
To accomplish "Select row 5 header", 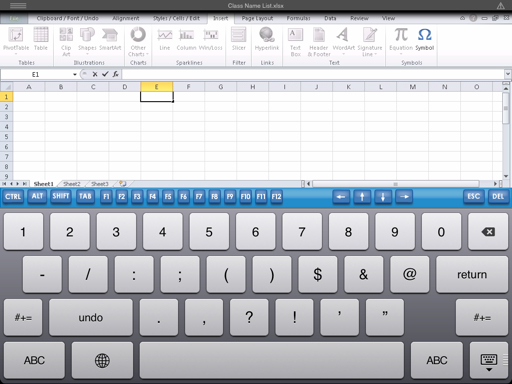I will 6,137.
